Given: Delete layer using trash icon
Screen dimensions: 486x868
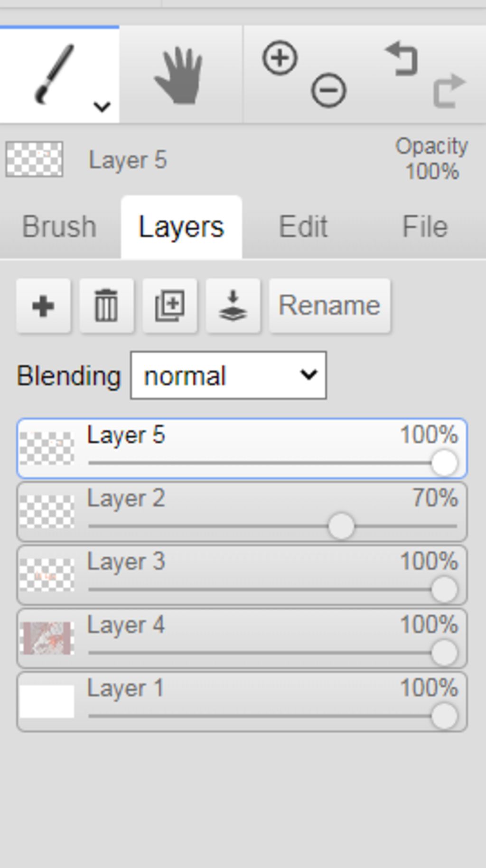Looking at the screenshot, I should 106,305.
